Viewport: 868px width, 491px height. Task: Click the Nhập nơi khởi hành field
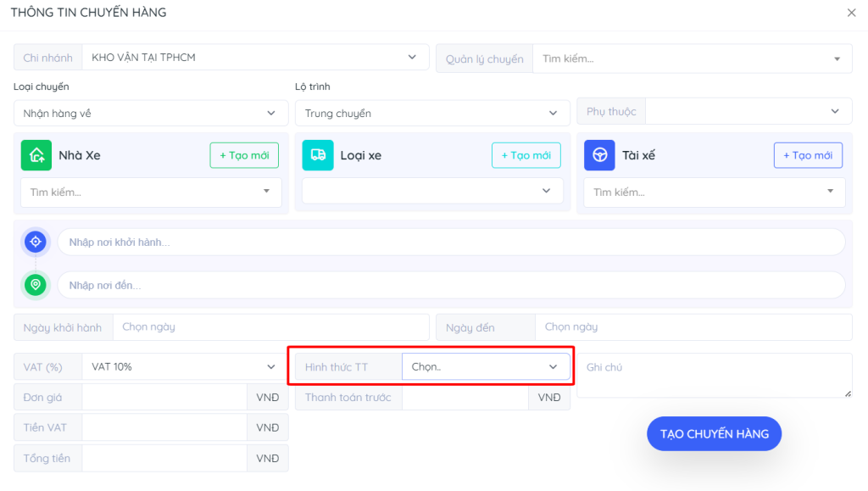tap(450, 242)
